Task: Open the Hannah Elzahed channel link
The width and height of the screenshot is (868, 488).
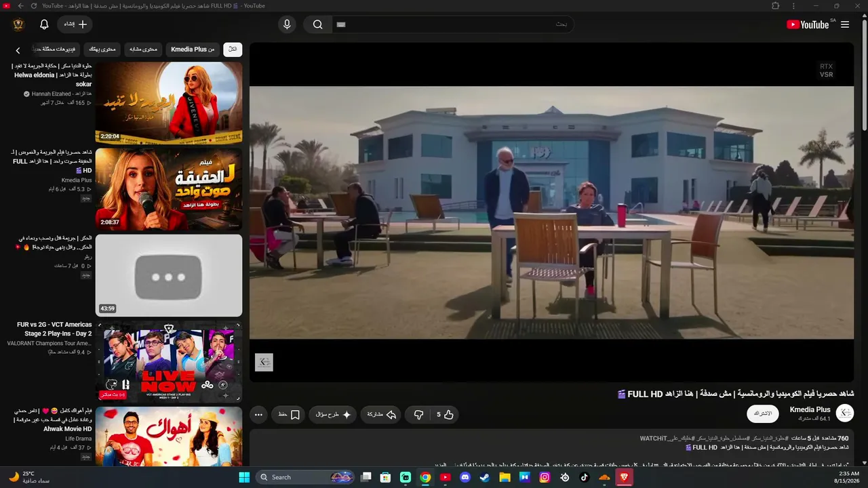Action: click(x=62, y=94)
